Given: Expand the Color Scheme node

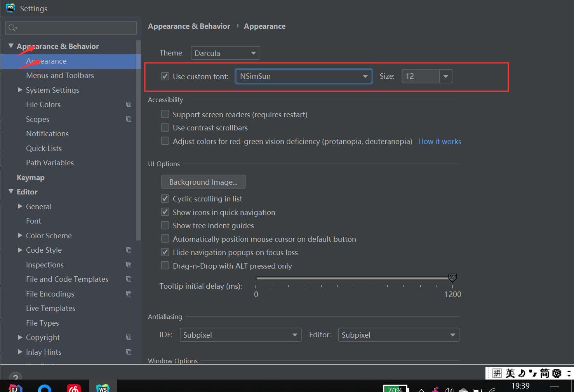Looking at the screenshot, I should tap(20, 235).
